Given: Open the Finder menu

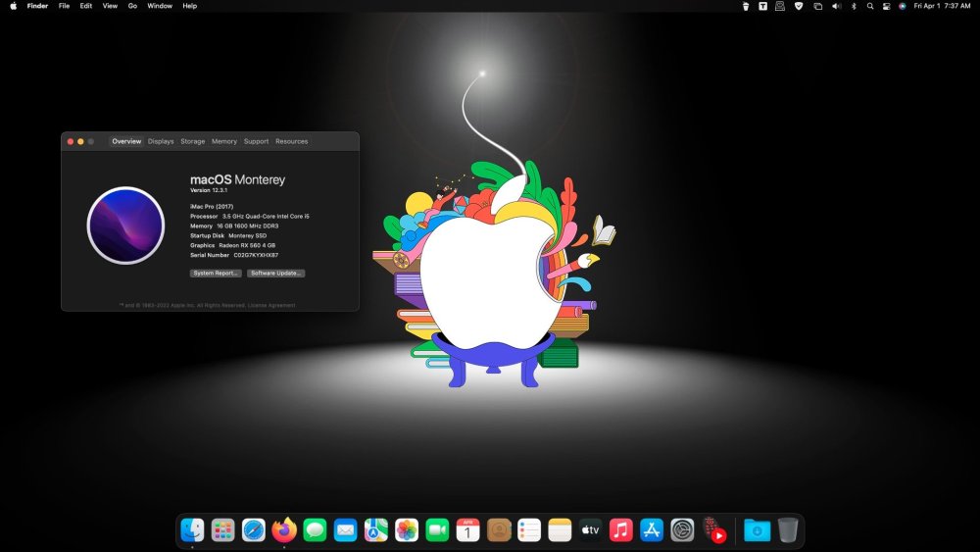Looking at the screenshot, I should point(37,6).
